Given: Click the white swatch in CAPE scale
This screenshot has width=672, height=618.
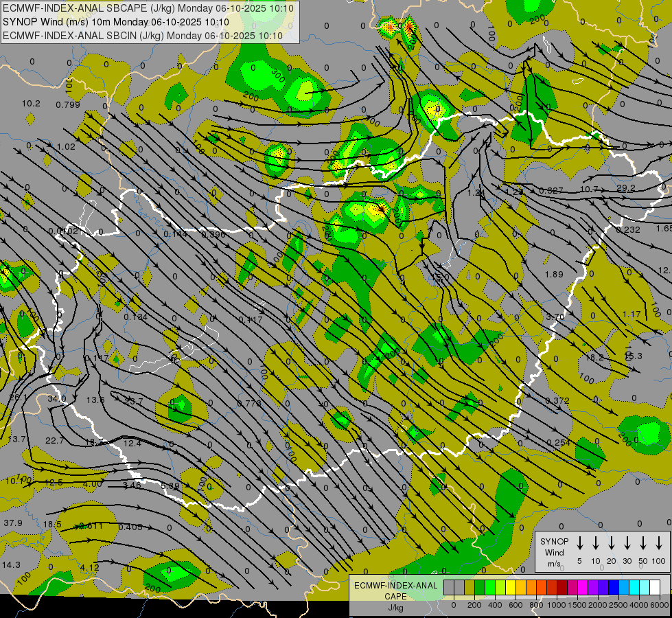Looking at the screenshot, I should [655, 588].
